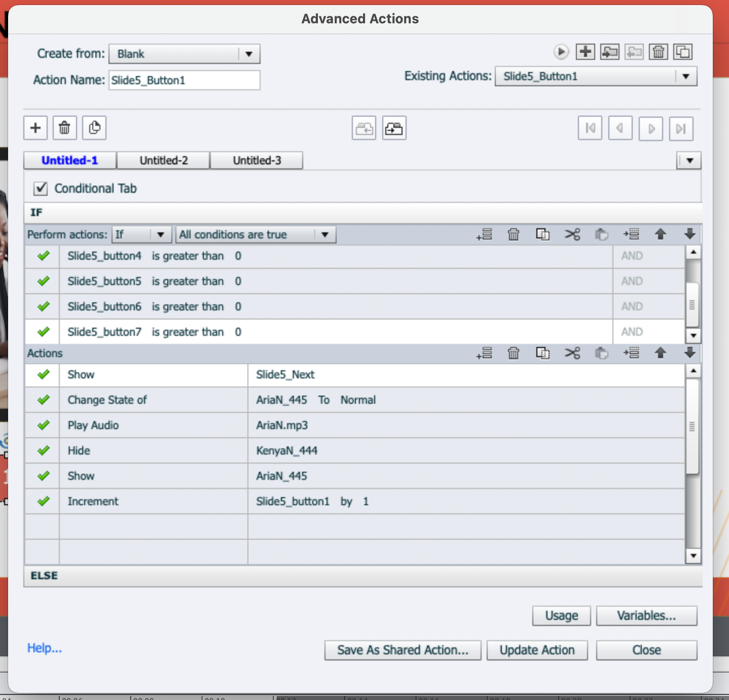Image resolution: width=729 pixels, height=700 pixels.
Task: Copy the Slide5_button7 condition row
Action: (542, 234)
